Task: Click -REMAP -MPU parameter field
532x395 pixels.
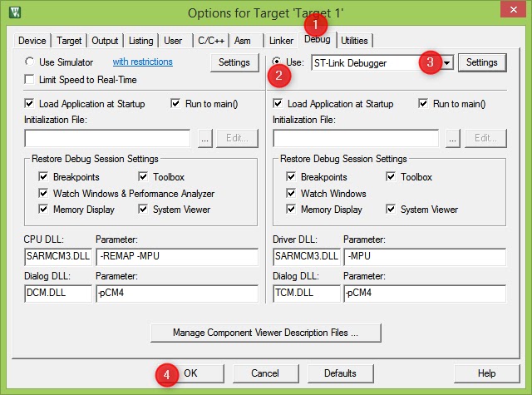Action: 177,257
